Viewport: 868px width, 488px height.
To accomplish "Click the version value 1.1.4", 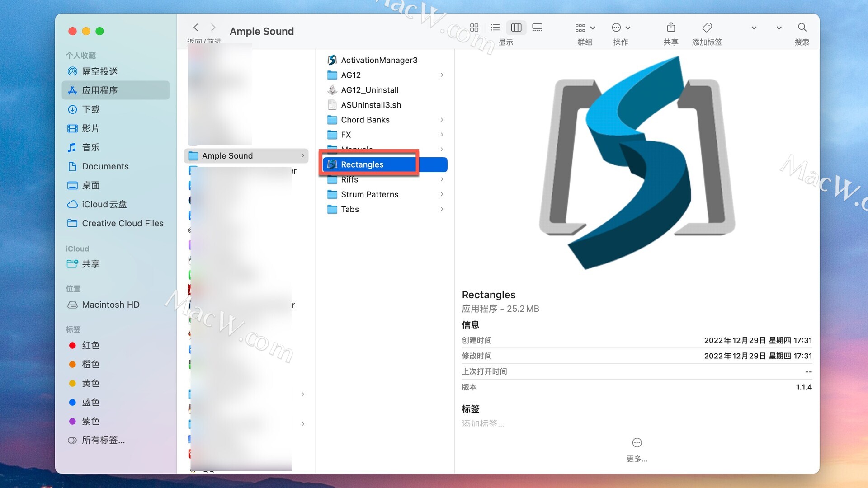I will pos(804,387).
